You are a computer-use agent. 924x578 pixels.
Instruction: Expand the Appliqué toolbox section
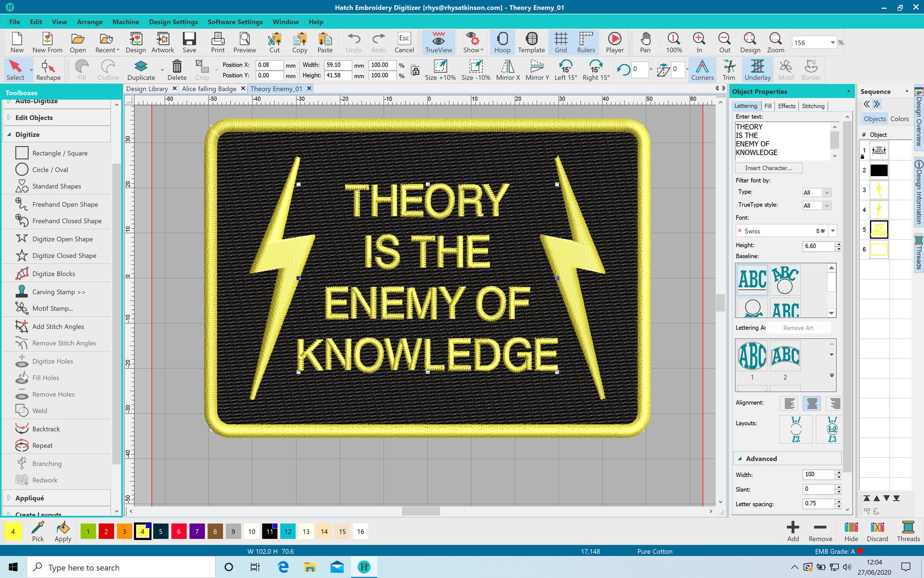pyautogui.click(x=30, y=498)
